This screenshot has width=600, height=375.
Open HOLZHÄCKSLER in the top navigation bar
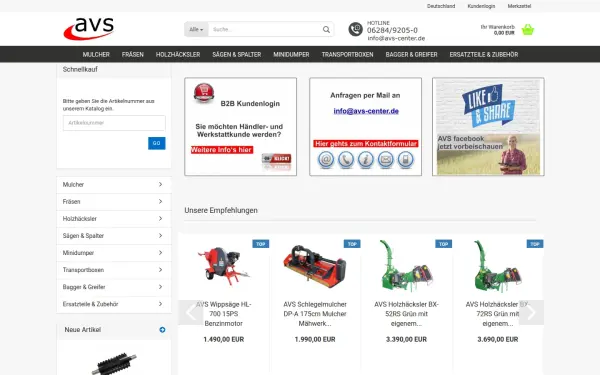coord(178,54)
